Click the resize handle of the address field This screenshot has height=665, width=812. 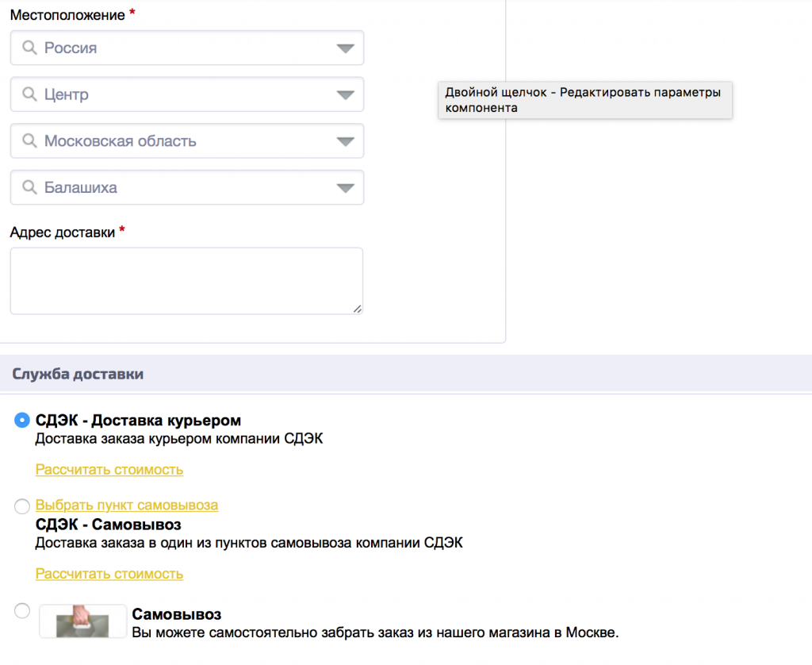pyautogui.click(x=359, y=310)
